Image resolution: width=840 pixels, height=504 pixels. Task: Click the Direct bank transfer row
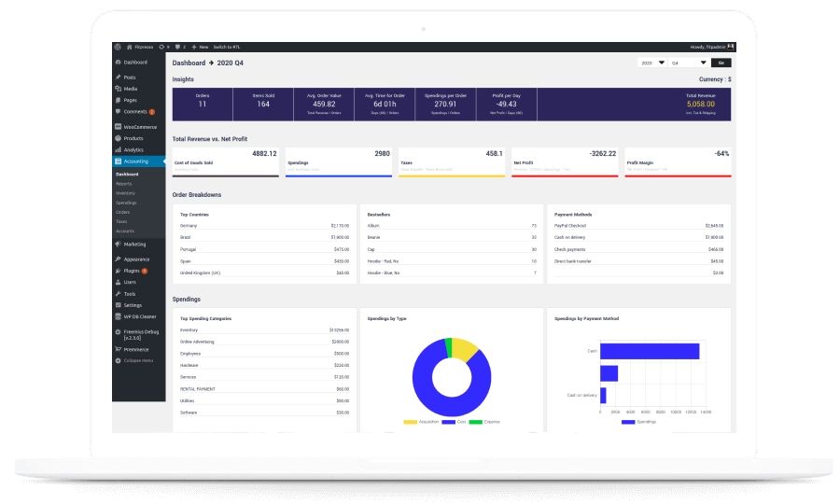pyautogui.click(x=638, y=261)
